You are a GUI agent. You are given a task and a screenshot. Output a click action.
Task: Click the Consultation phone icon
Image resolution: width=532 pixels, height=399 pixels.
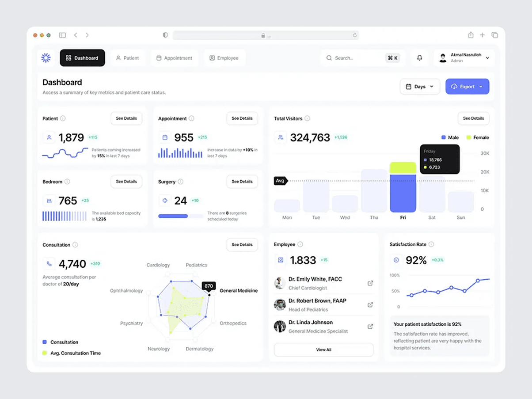click(49, 263)
